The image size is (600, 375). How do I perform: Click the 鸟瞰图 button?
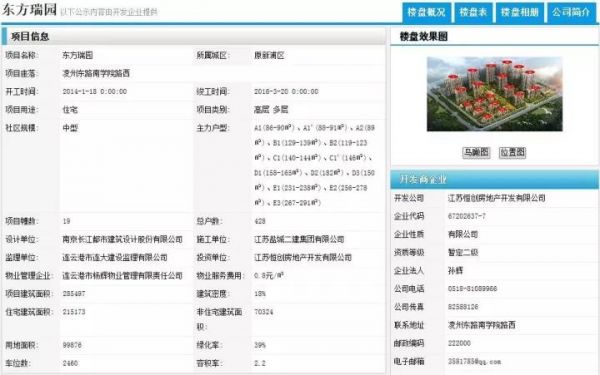(x=476, y=153)
